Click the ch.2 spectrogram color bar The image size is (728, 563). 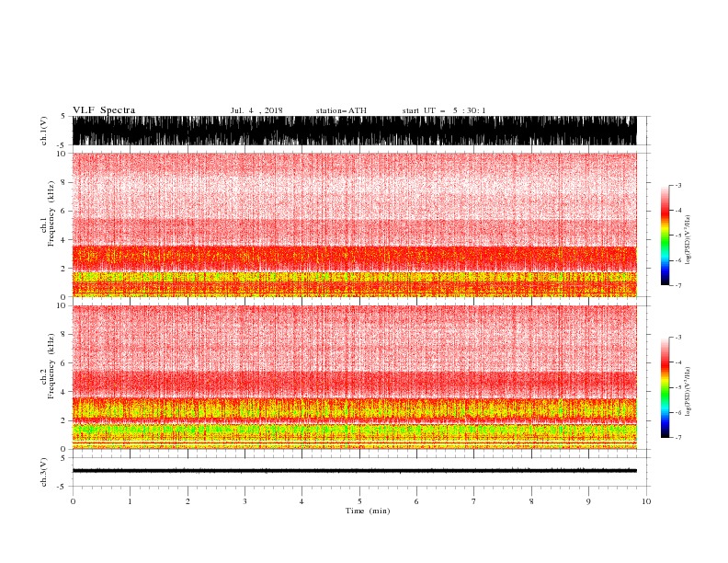(x=665, y=387)
